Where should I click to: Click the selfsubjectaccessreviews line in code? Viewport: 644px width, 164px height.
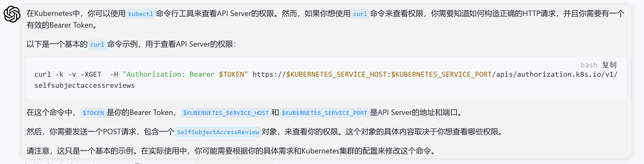(x=85, y=85)
